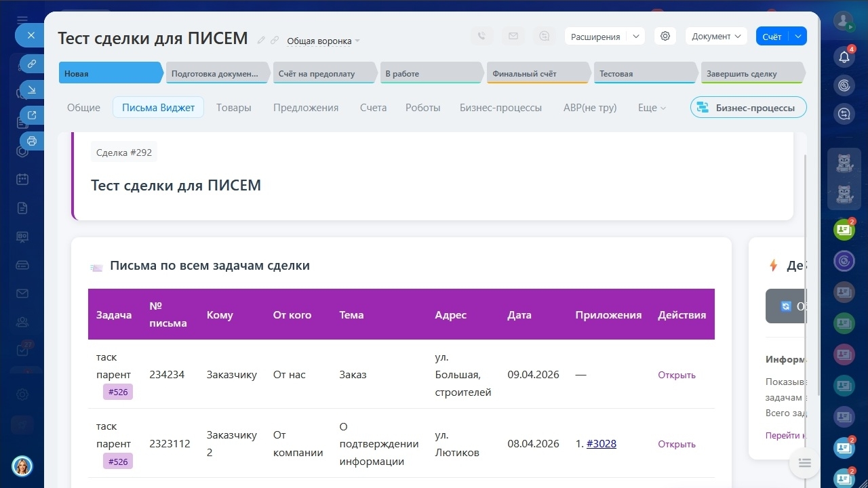
Task: Click the small link icon beside the deal title
Action: [x=275, y=40]
